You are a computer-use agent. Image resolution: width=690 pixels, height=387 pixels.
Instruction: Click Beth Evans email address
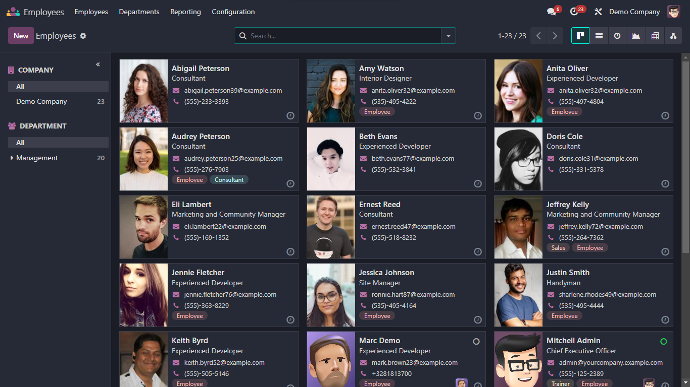(x=413, y=158)
